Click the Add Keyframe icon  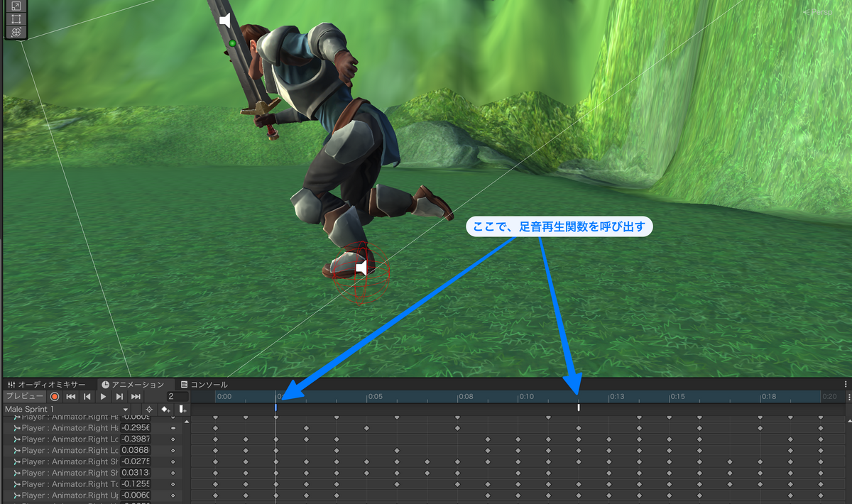pos(166,409)
